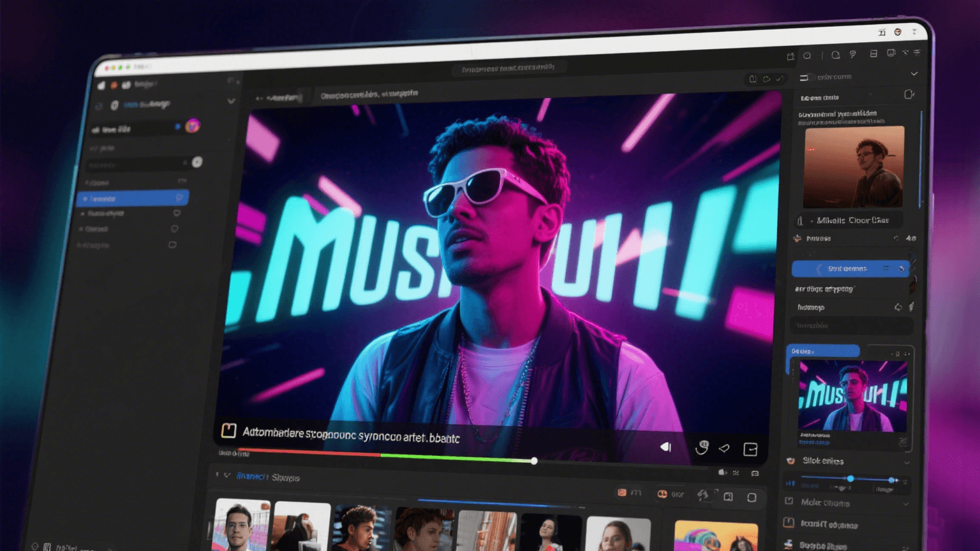Click the title field in the window bar
Image resolution: width=980 pixels, height=551 pixels.
[x=509, y=68]
